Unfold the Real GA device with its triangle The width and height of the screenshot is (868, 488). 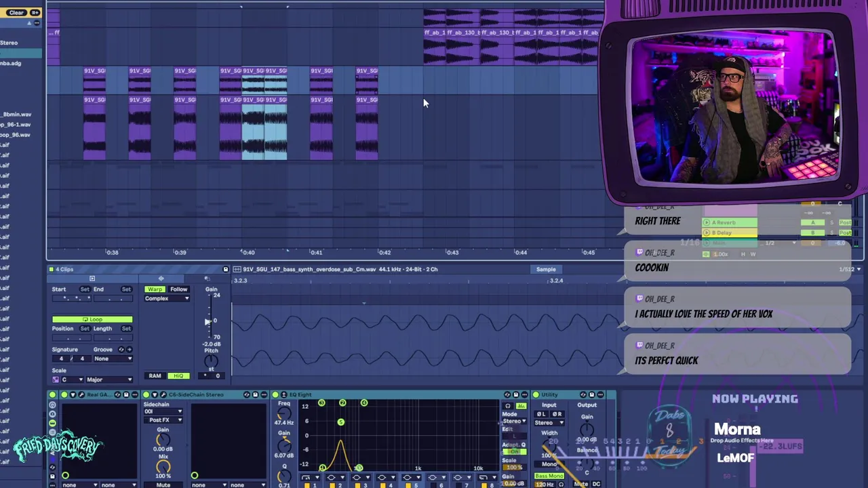click(73, 394)
